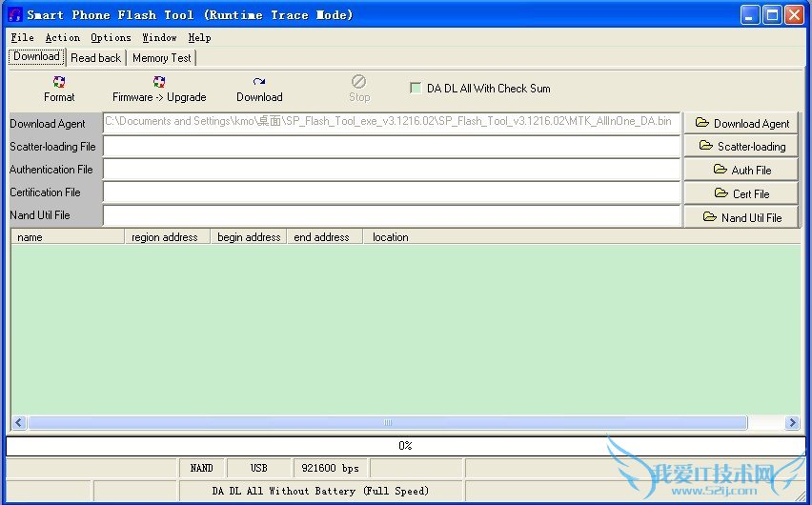The image size is (812, 505).
Task: Switch to the Read back tab
Action: [96, 58]
